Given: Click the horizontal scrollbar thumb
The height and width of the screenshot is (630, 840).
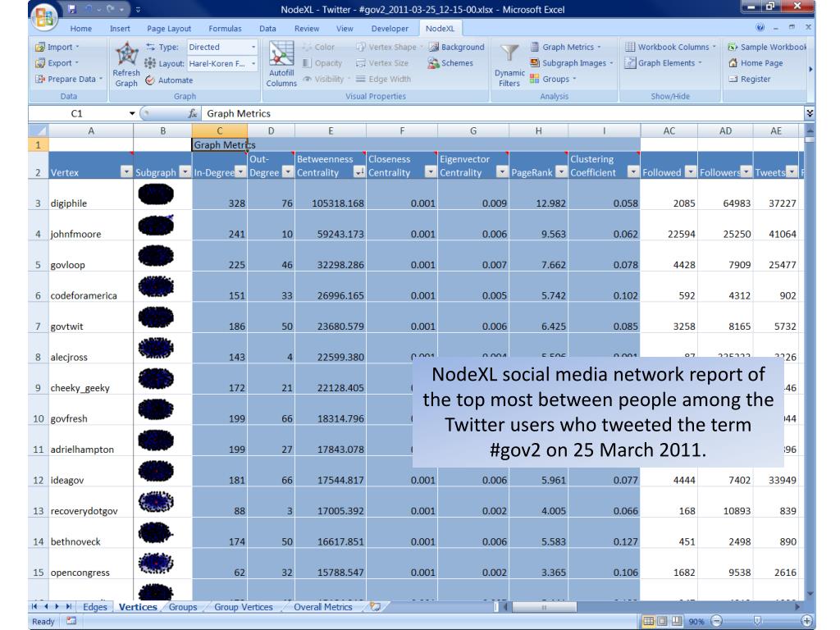Looking at the screenshot, I should point(545,607).
